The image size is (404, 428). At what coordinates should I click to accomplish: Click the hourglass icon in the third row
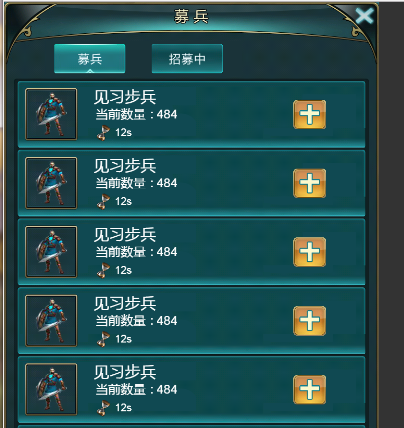(103, 270)
